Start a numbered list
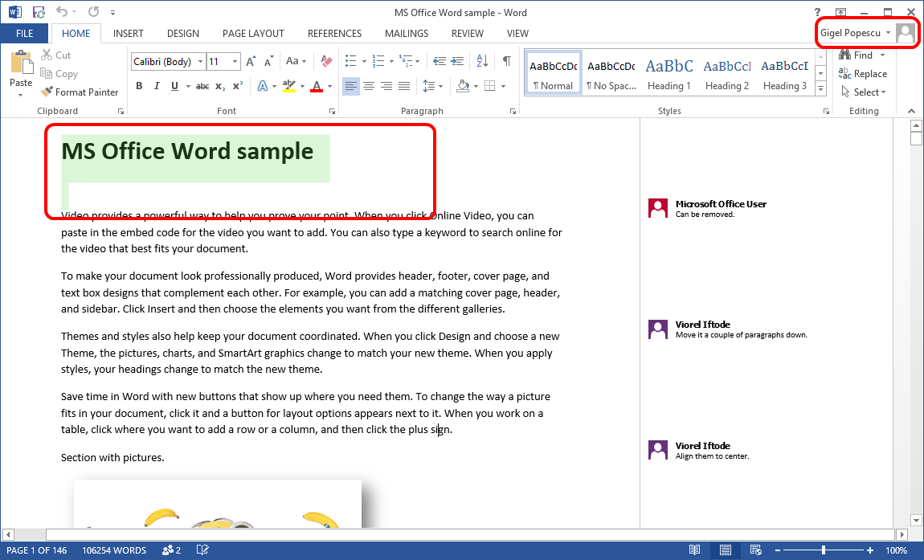 point(378,61)
